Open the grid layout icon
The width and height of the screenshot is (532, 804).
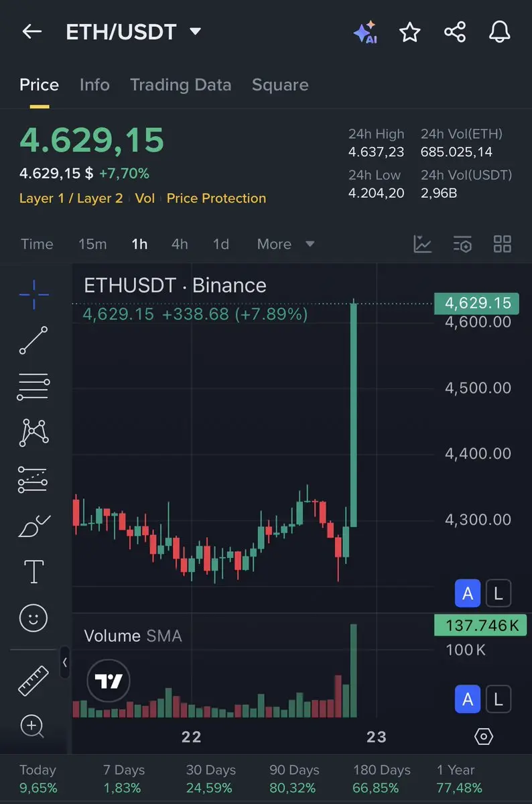503,244
